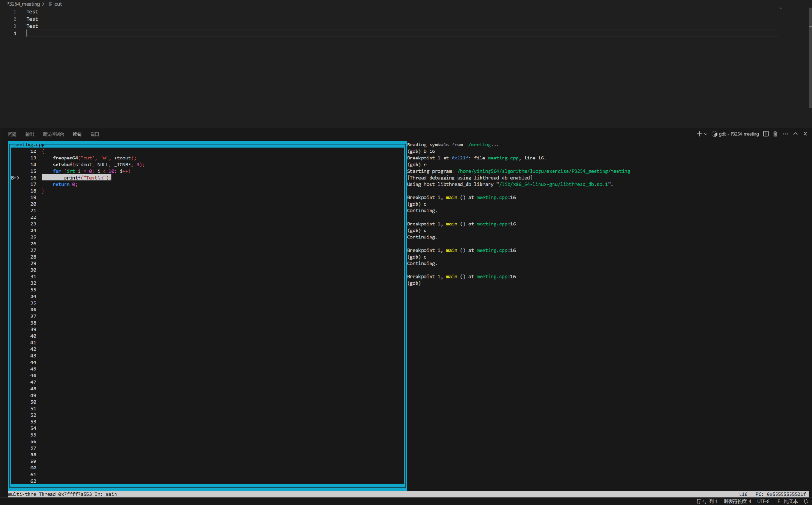This screenshot has width=812, height=505.
Task: Click the meeting.cpp title of gdb source window
Action: 29,145
